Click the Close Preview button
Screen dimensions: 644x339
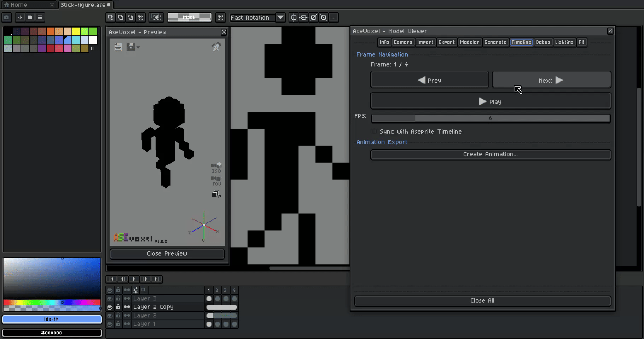click(x=167, y=253)
